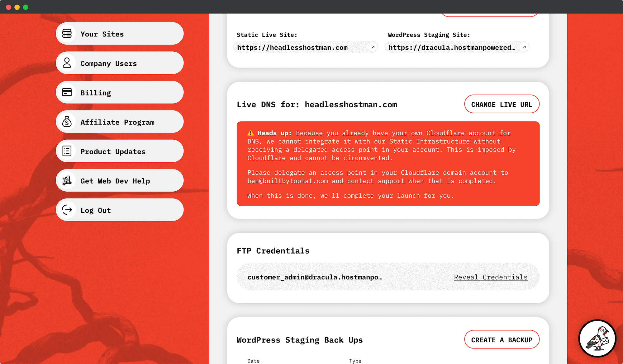Screen dimensions: 623x364
Task: Click the Get Web Dev Help icon
Action: pos(67,180)
